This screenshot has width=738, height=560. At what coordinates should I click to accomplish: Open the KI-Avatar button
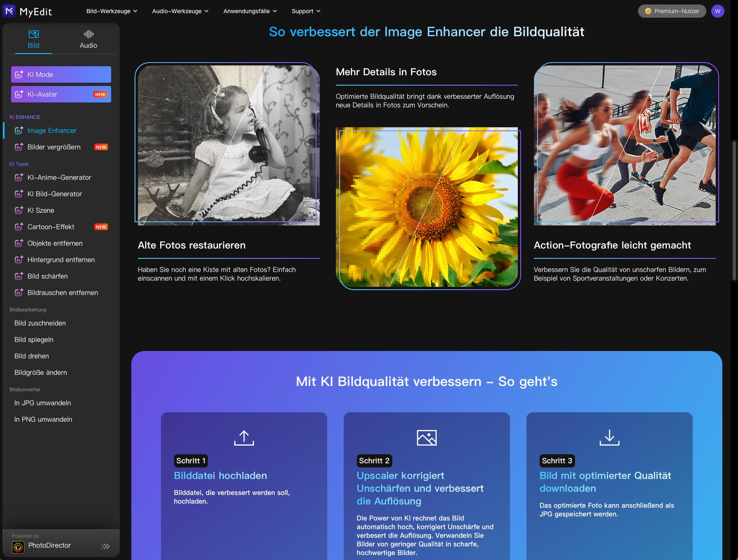[x=61, y=94]
